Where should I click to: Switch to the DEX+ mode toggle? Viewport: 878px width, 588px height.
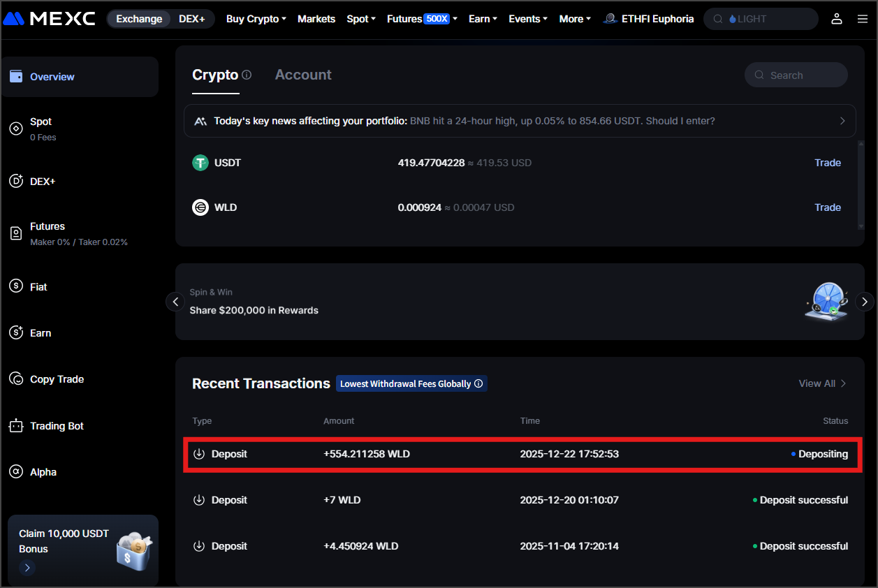coord(192,19)
